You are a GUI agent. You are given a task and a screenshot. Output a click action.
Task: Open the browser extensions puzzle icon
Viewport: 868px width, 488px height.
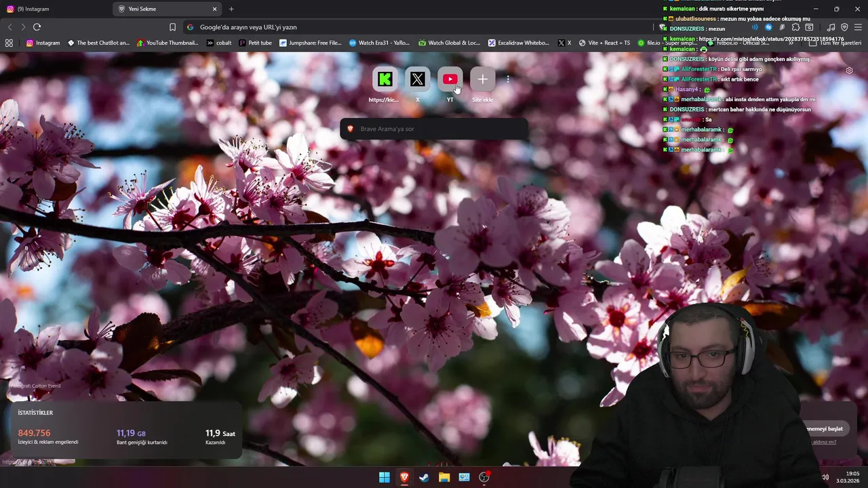coord(795,27)
